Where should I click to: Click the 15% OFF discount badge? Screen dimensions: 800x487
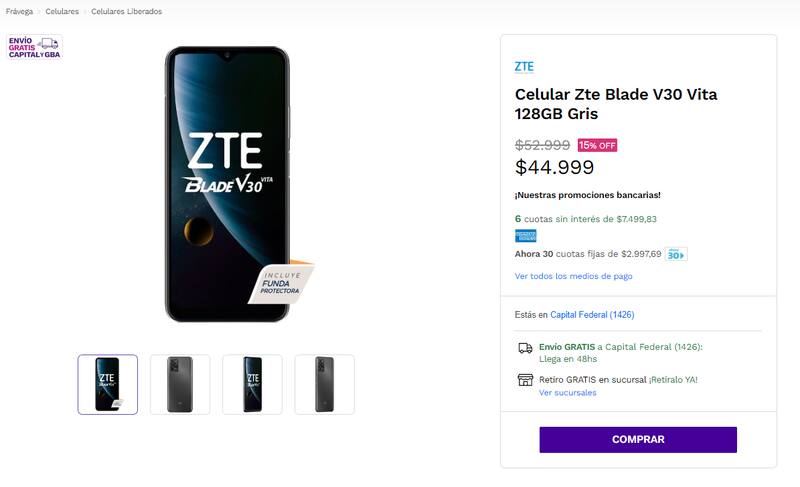click(x=597, y=145)
